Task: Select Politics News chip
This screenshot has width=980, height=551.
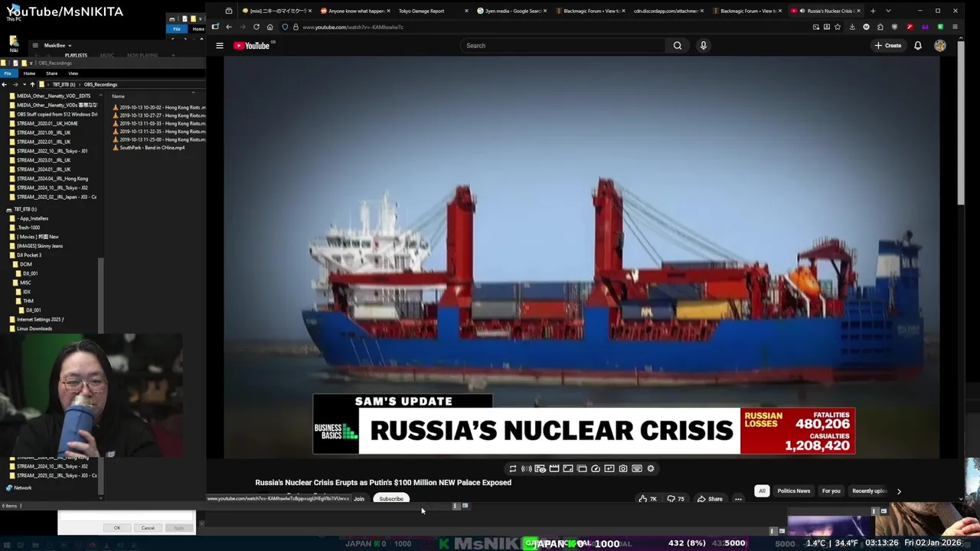Action: click(x=793, y=491)
